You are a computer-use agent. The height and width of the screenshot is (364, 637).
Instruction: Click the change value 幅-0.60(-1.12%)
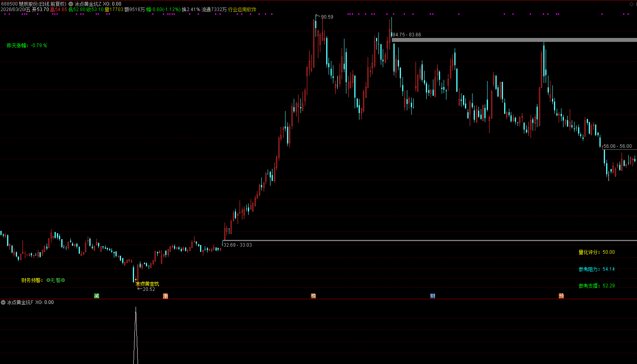tap(163, 9)
